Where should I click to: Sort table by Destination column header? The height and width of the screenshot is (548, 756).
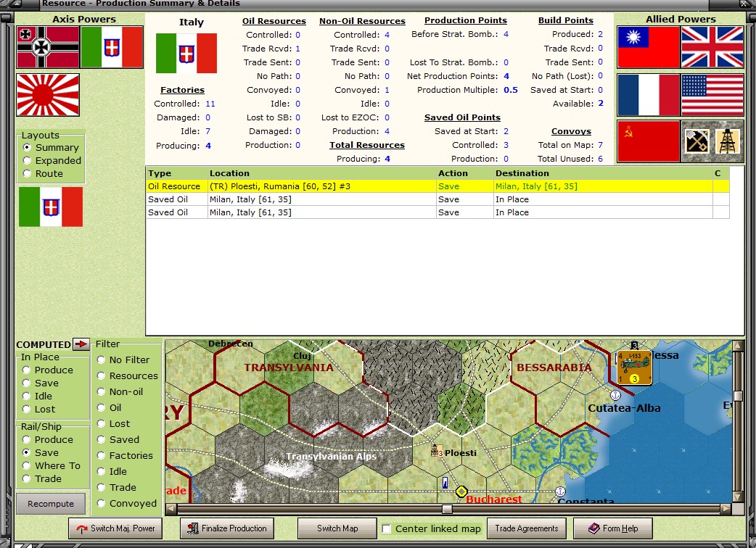(x=603, y=173)
